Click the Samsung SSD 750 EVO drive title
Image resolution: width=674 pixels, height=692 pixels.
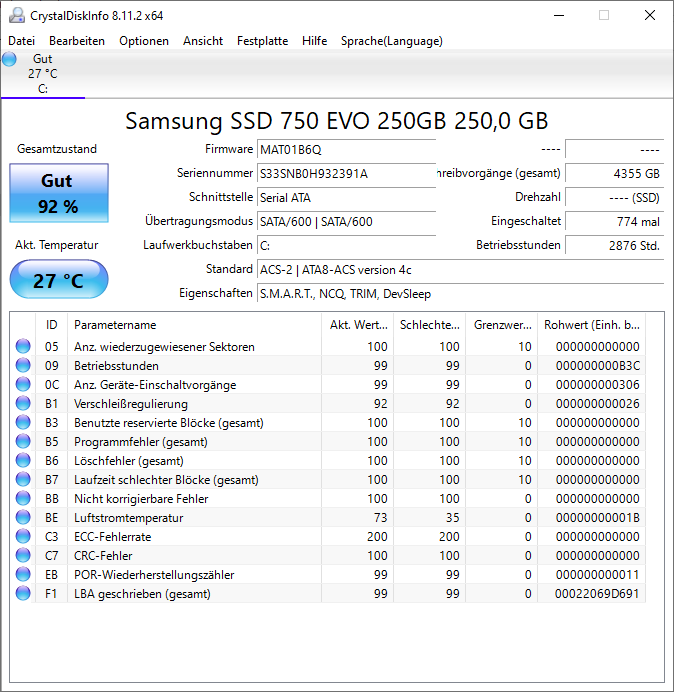(x=336, y=120)
